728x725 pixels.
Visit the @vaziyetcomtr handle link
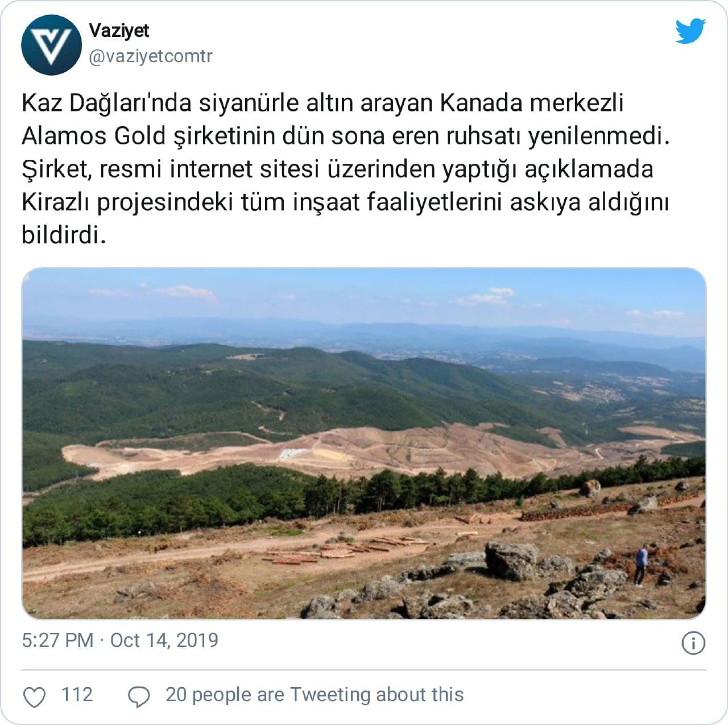[151, 56]
